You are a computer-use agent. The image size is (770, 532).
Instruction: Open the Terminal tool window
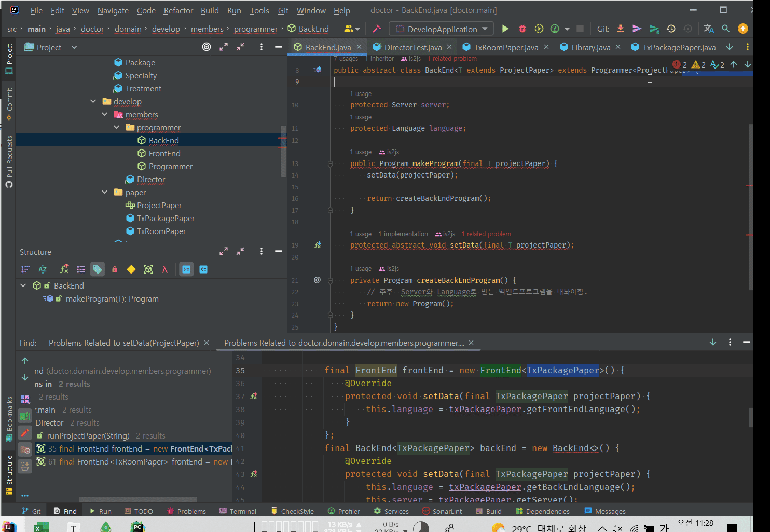click(x=238, y=511)
